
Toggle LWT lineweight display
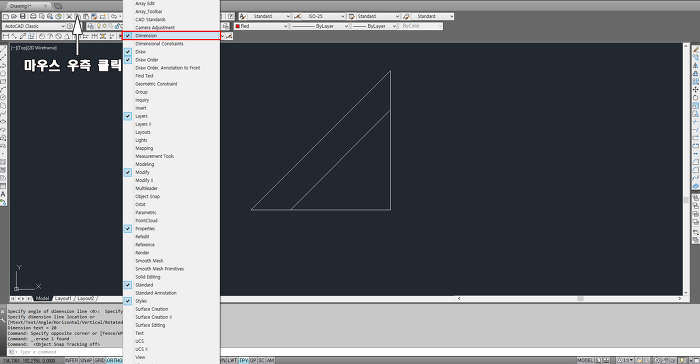[x=233, y=360]
